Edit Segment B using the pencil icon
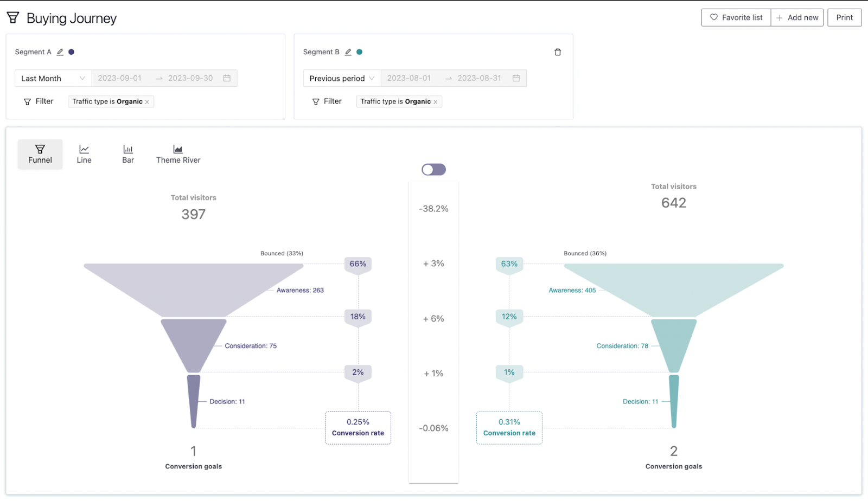868x501 pixels. 348,52
